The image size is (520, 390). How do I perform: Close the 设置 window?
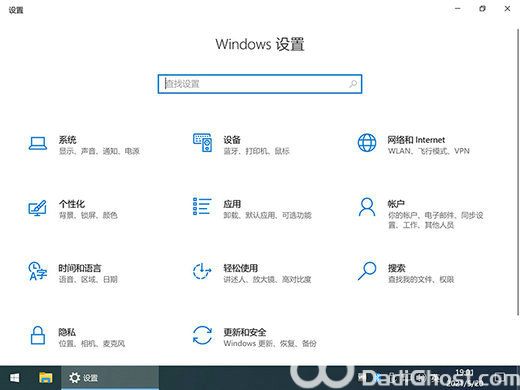click(507, 9)
